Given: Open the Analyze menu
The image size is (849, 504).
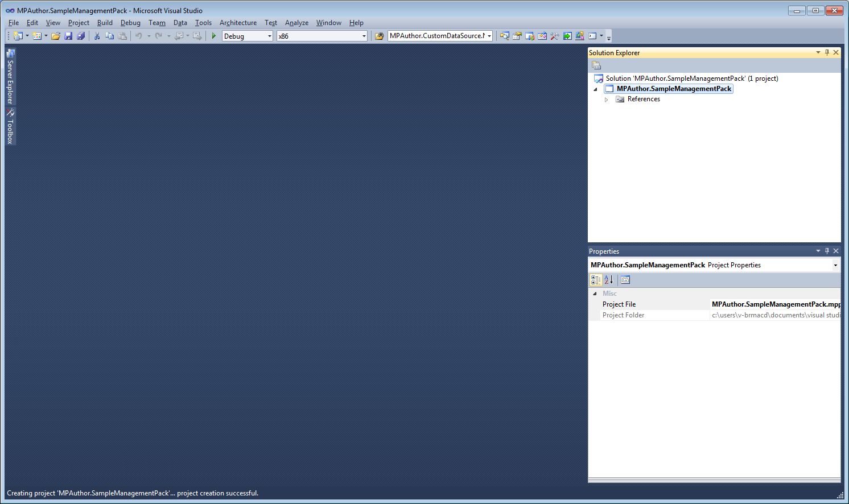Looking at the screenshot, I should click(296, 23).
